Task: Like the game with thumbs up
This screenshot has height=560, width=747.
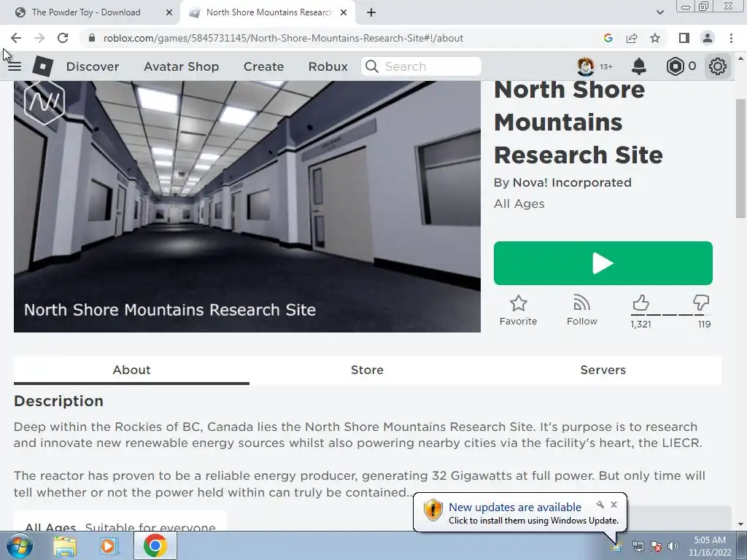Action: pos(640,303)
